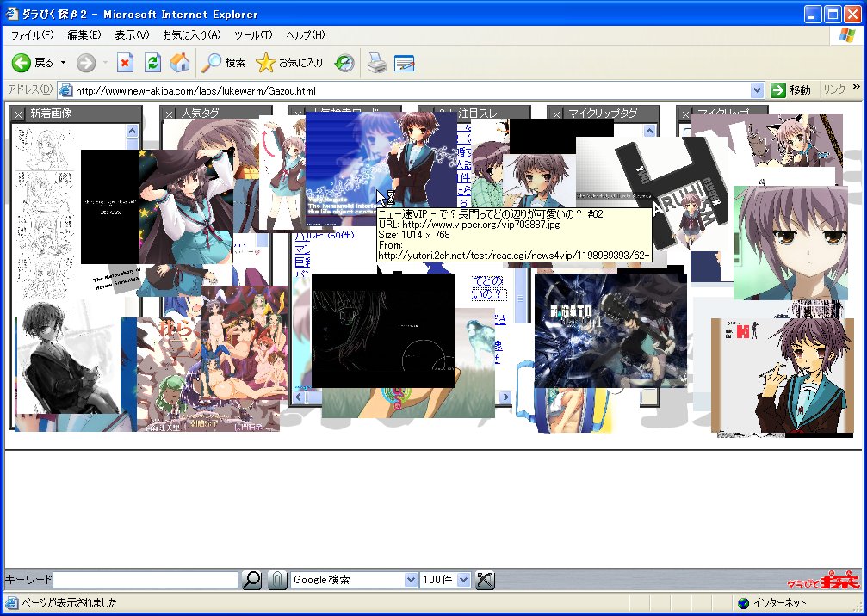This screenshot has height=616, width=867.
Task: Close the マイクリップ panel
Action: coord(685,114)
